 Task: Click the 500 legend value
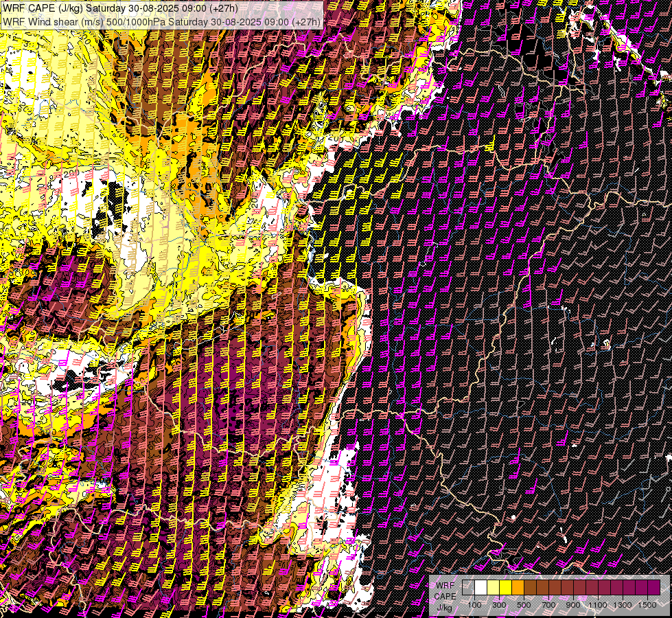point(524,605)
